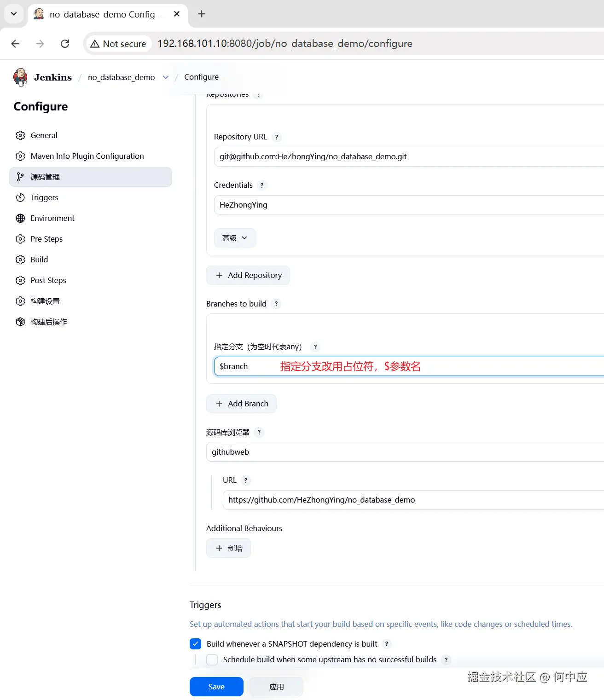Viewport: 604px width, 700px height.
Task: Expand the 高级 advanced options
Action: pos(235,238)
